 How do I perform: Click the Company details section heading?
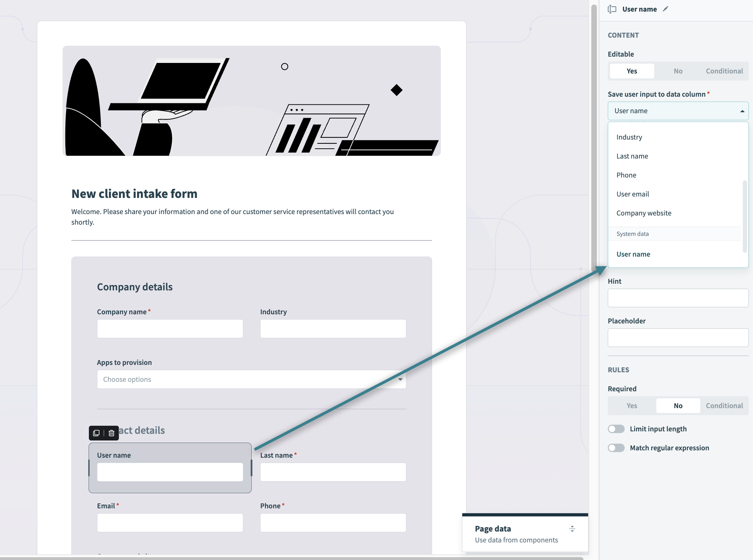[135, 287]
